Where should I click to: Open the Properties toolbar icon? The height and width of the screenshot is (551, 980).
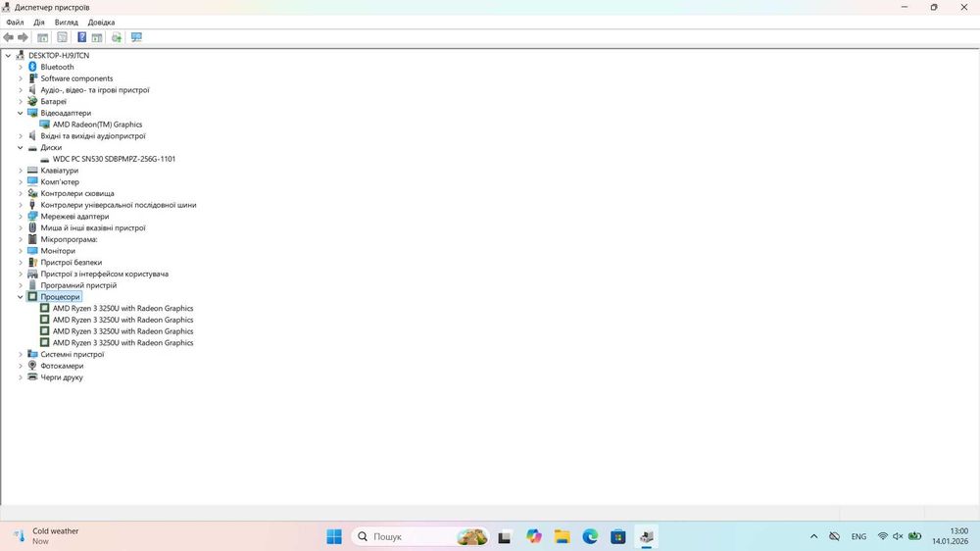coord(63,37)
